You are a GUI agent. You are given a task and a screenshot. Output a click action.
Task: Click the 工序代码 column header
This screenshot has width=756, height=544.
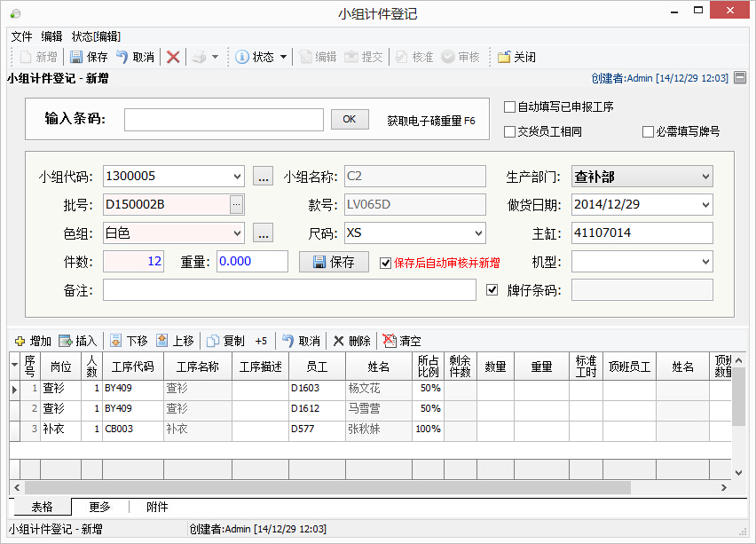tap(132, 367)
